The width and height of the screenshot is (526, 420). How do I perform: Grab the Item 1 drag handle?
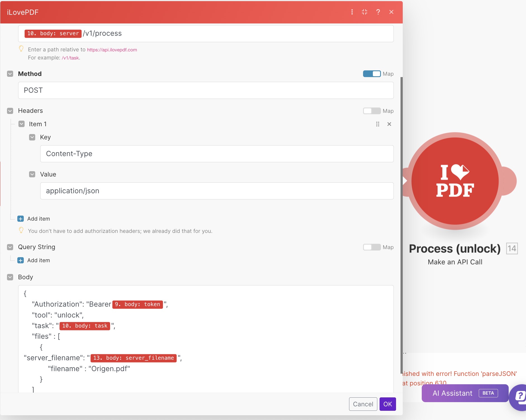tap(378, 124)
